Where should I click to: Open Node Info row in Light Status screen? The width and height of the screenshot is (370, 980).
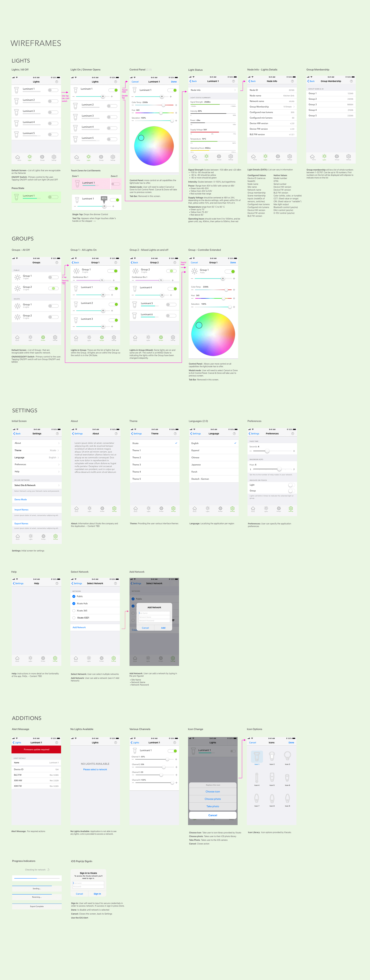pyautogui.click(x=213, y=90)
